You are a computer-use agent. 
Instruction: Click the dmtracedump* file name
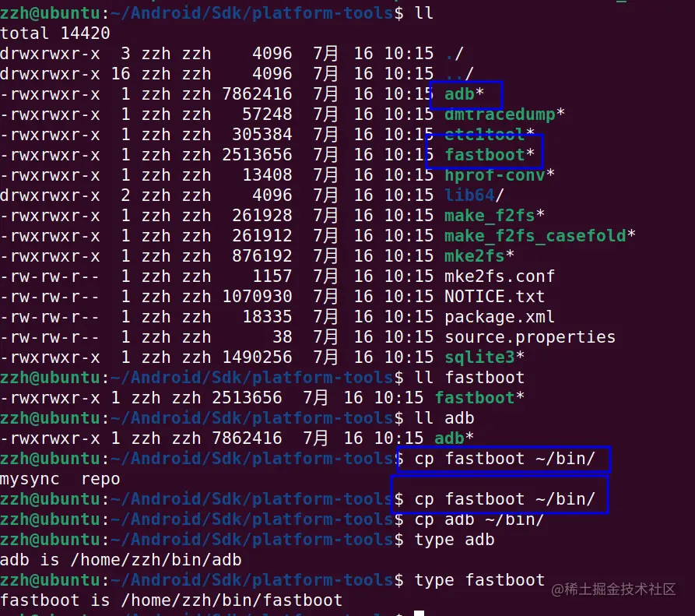click(x=504, y=114)
